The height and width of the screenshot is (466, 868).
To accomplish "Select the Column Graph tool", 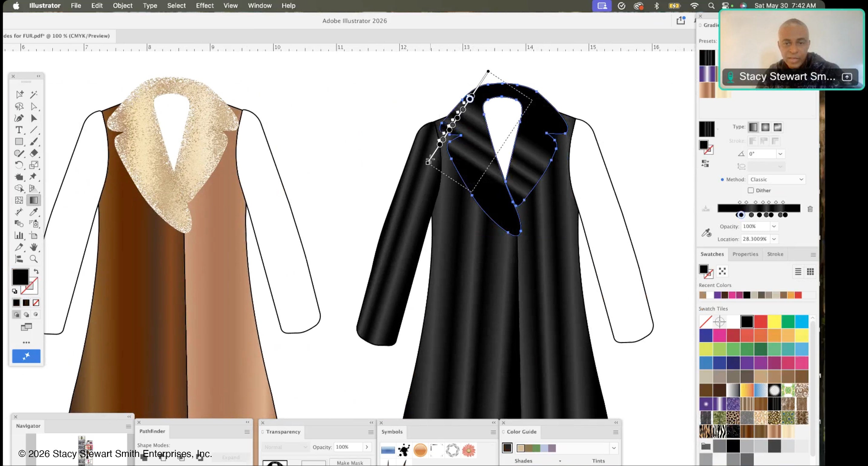I will pyautogui.click(x=19, y=235).
